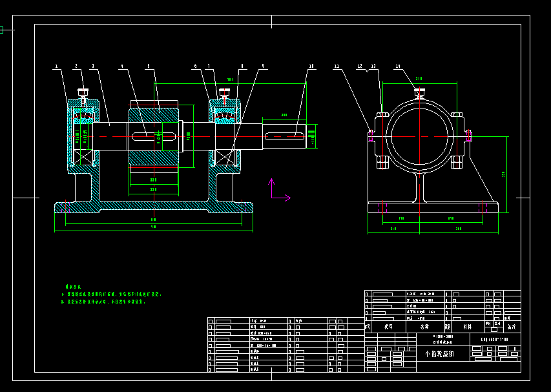Select part callout number 2
The image size is (551, 392).
click(76, 66)
